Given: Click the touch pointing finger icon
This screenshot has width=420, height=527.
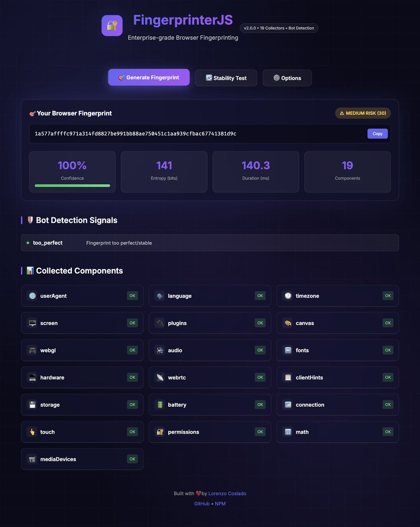Looking at the screenshot, I should [x=32, y=432].
